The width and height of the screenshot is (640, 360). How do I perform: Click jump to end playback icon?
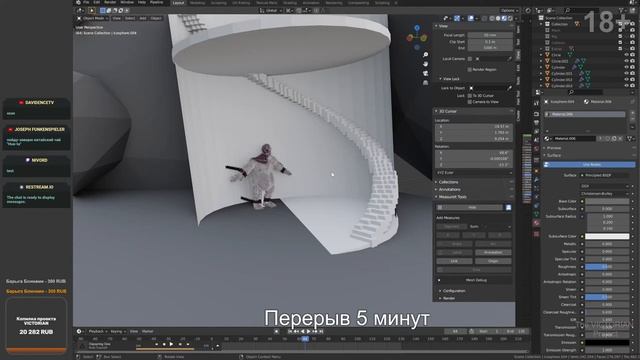click(321, 331)
